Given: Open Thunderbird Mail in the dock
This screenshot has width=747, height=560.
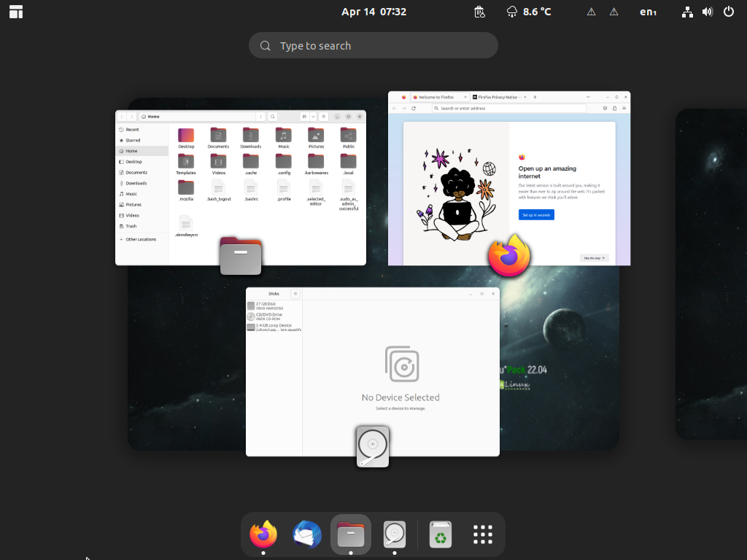Looking at the screenshot, I should click(307, 534).
